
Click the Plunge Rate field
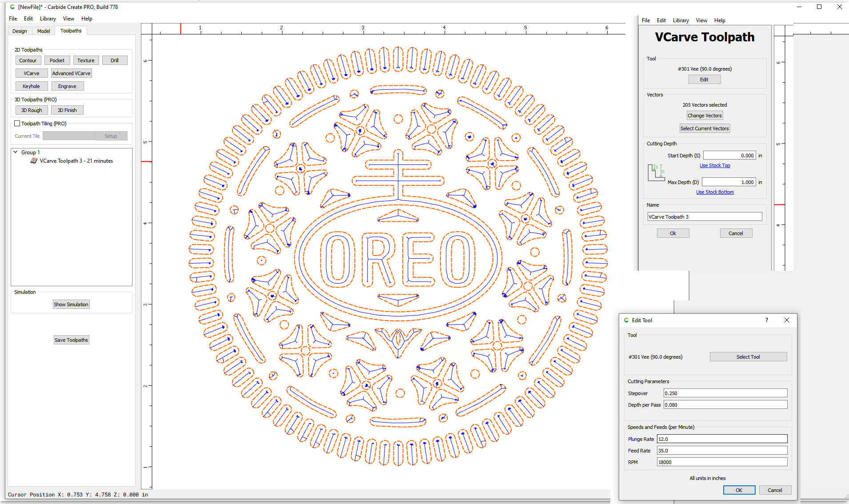click(722, 439)
